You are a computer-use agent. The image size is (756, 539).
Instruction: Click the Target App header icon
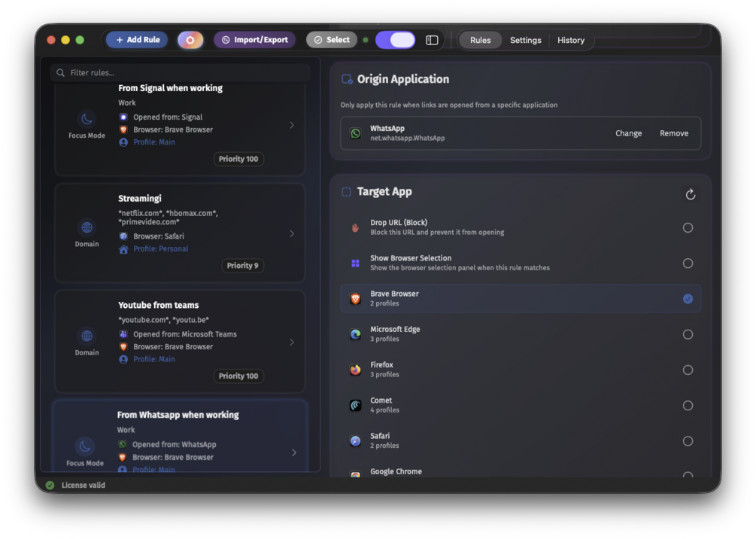tap(346, 192)
